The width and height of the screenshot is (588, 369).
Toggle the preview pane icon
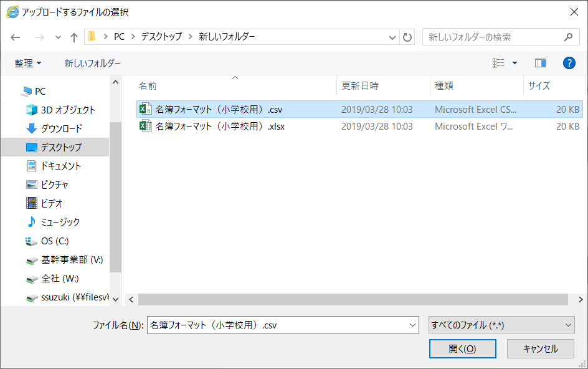click(x=540, y=63)
